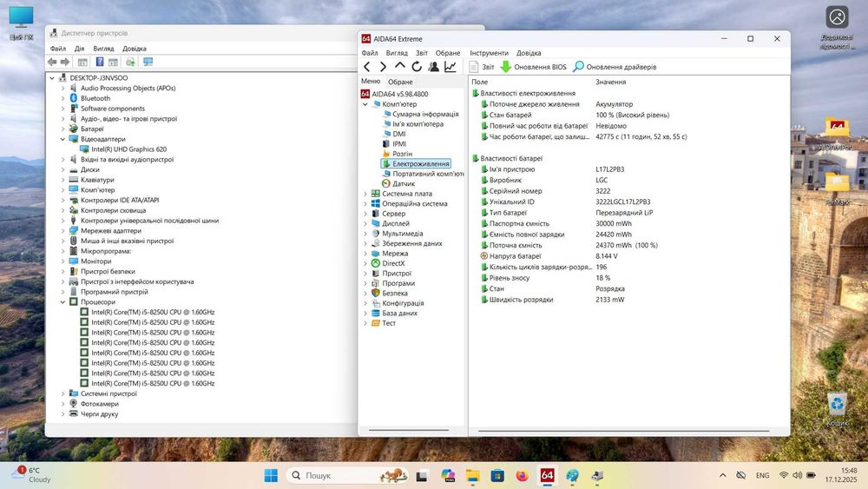Expand Дисплей node in AIDA64
This screenshot has height=489, width=868.
[x=365, y=224]
